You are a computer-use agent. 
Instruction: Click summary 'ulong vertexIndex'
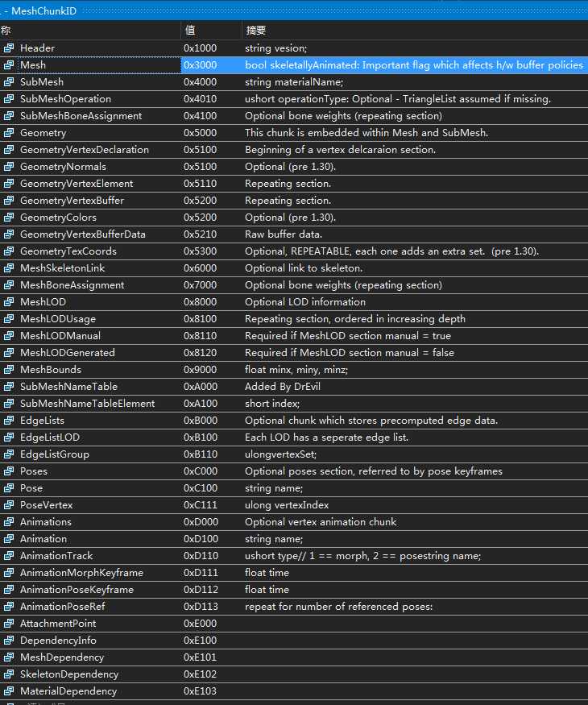pos(287,505)
